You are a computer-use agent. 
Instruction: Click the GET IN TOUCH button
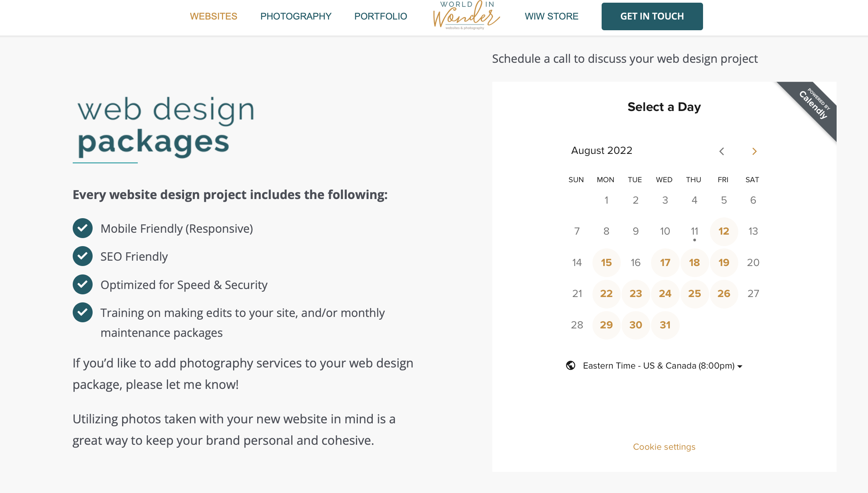652,16
